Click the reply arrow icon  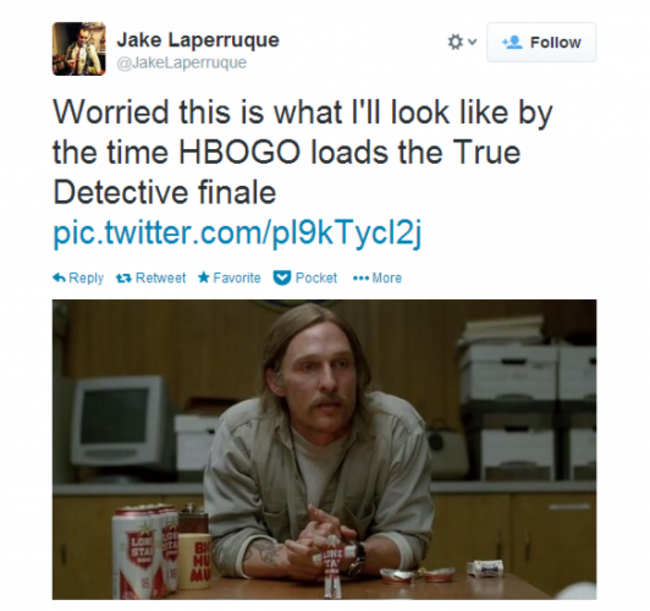[59, 278]
